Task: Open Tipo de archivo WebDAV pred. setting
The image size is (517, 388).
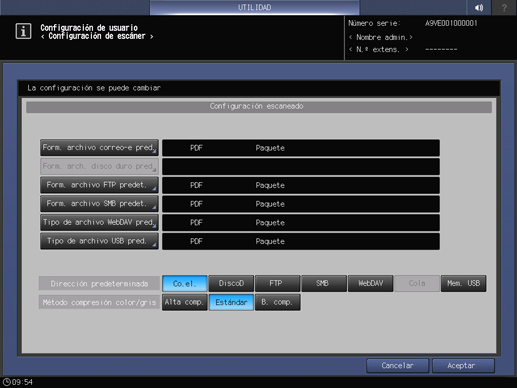Action: coord(99,222)
